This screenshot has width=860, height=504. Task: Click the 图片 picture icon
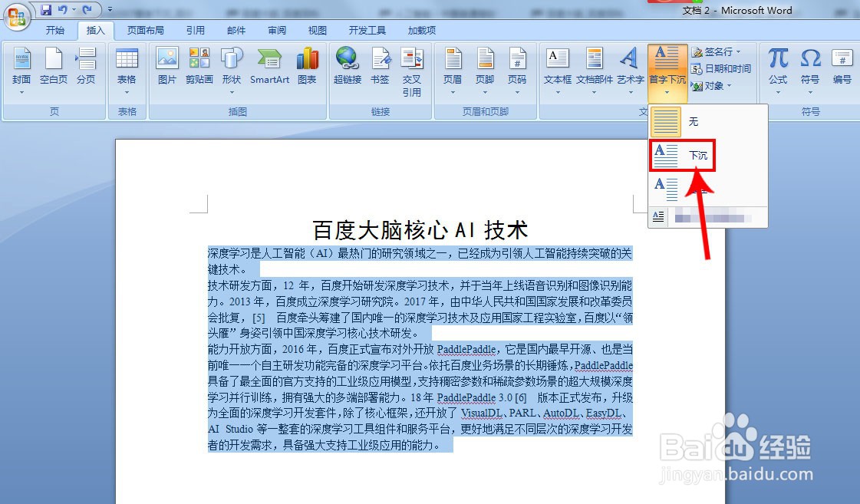[x=166, y=66]
